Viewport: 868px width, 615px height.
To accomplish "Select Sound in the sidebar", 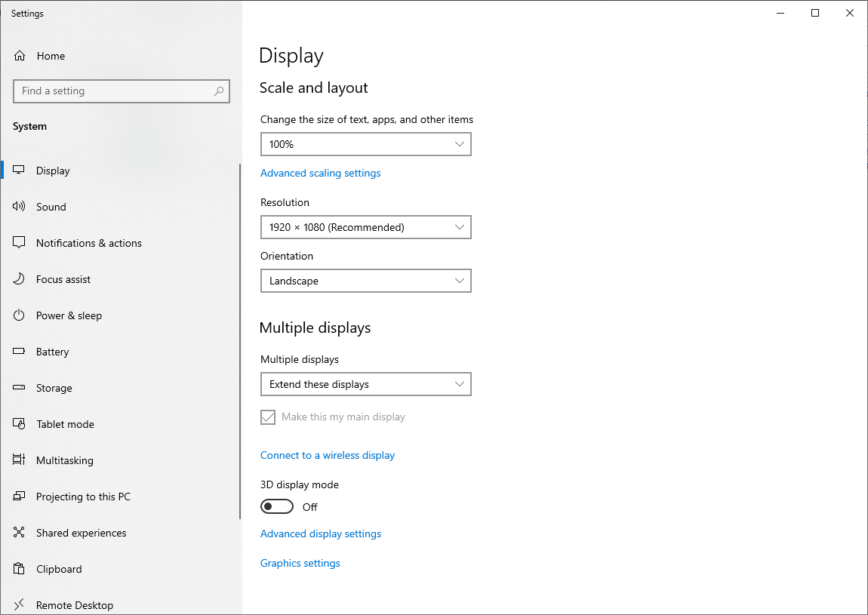I will pyautogui.click(x=51, y=207).
